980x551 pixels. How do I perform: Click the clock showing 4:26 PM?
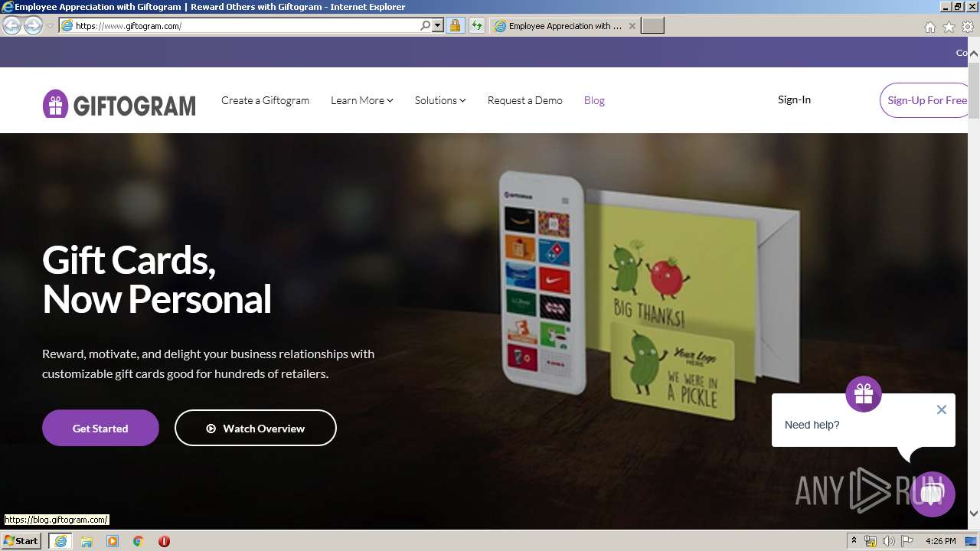[x=941, y=541]
